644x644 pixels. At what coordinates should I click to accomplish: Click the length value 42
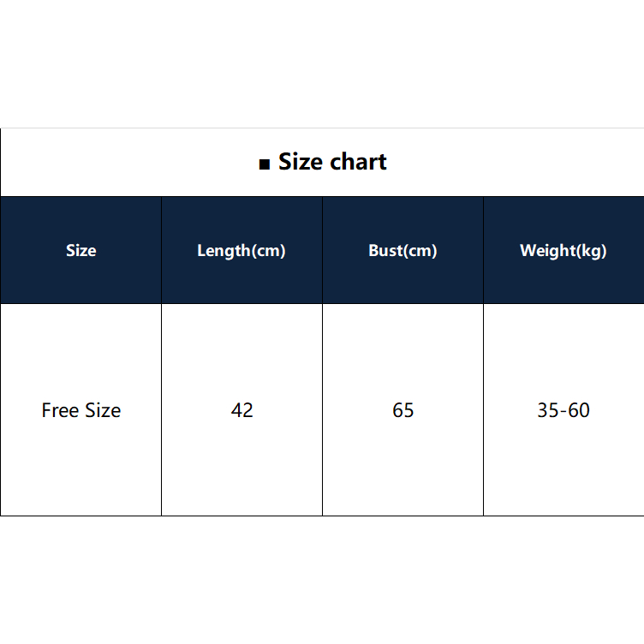(241, 410)
